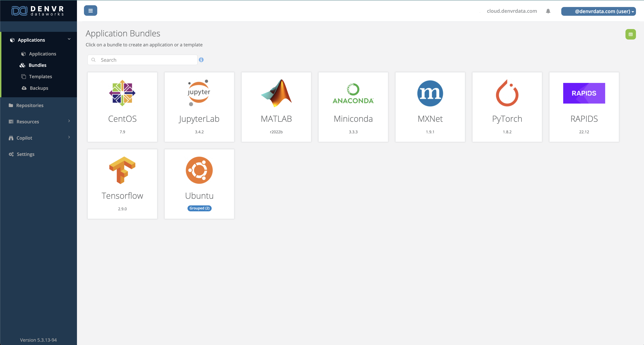Click the Copilot binoculars icon

11,138
